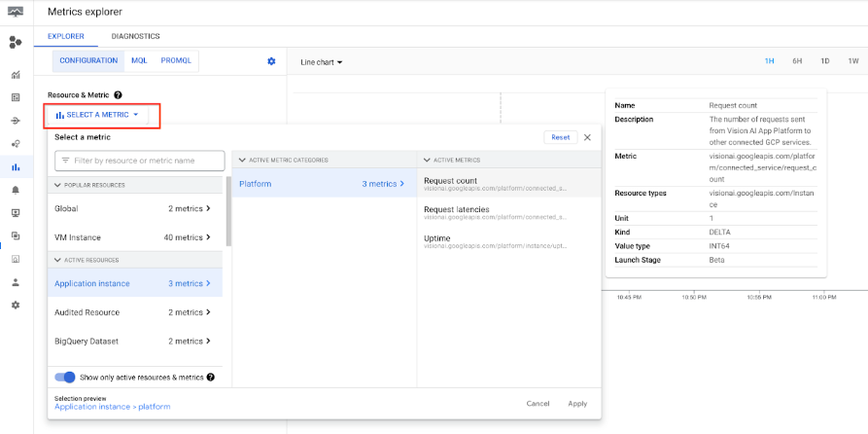Click the configuration settings gear icon
Viewport: 868px width, 434px height.
pyautogui.click(x=271, y=61)
